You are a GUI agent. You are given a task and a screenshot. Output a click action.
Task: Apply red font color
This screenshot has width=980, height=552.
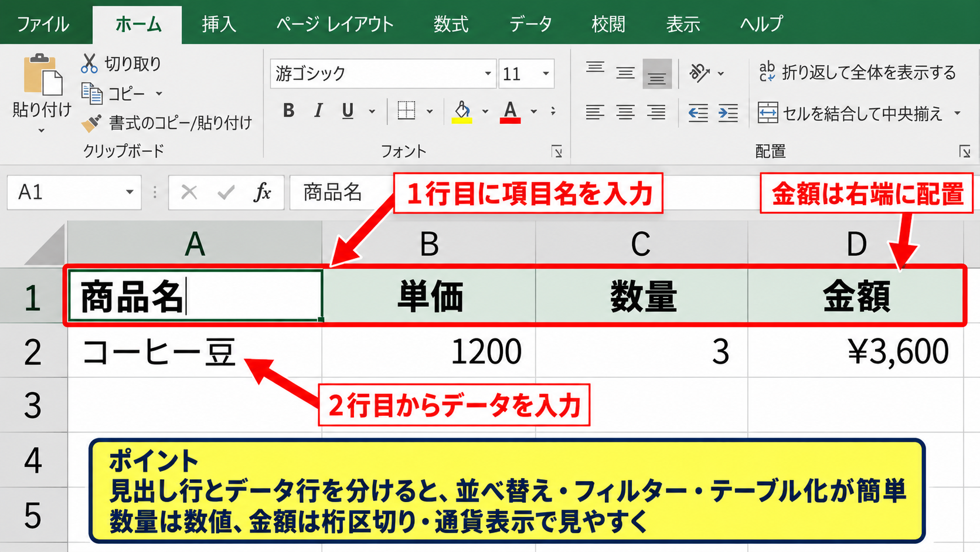[x=510, y=111]
